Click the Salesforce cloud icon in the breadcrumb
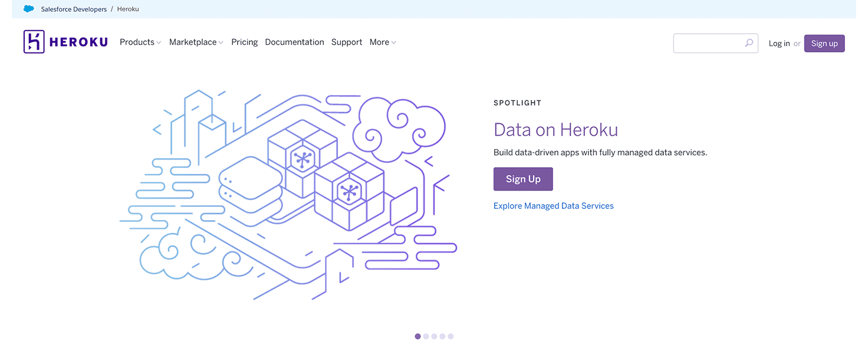This screenshot has height=354, width=868. pos(28,9)
